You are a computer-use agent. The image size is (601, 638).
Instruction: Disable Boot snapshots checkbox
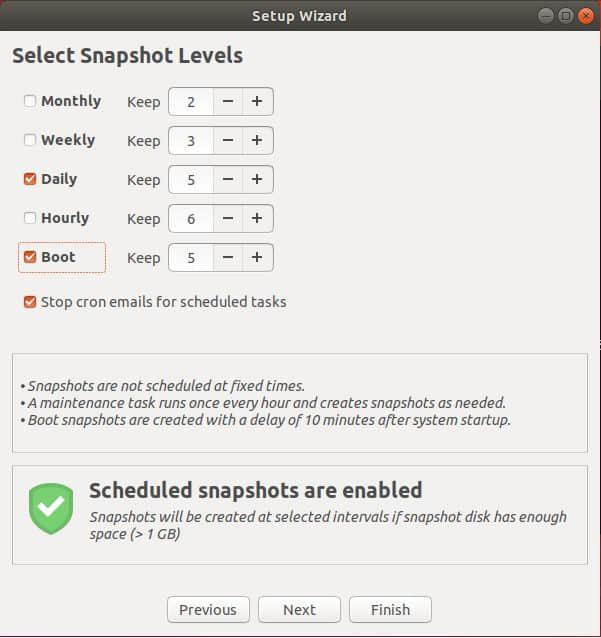(x=30, y=257)
